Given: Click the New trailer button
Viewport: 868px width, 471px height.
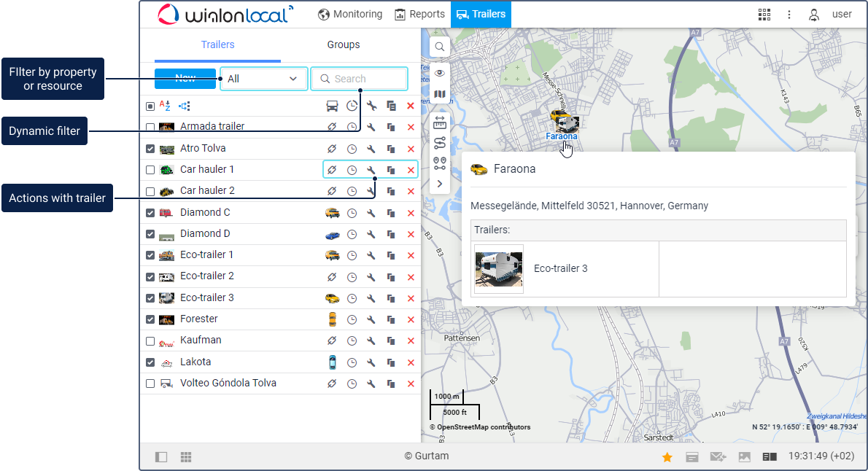Looking at the screenshot, I should (185, 79).
